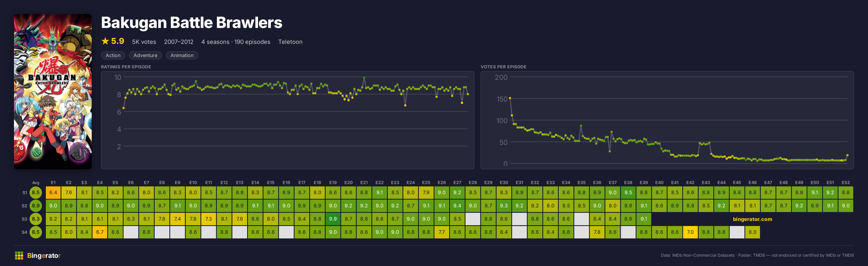Viewport: 868px width, 266px height.
Task: Click the Action genre tag
Action: 113,56
